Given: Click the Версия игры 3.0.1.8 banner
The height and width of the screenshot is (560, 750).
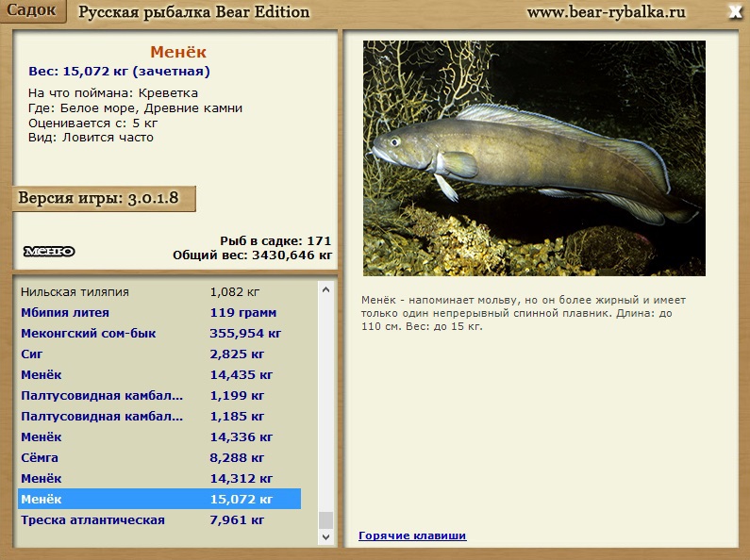Looking at the screenshot, I should point(104,198).
